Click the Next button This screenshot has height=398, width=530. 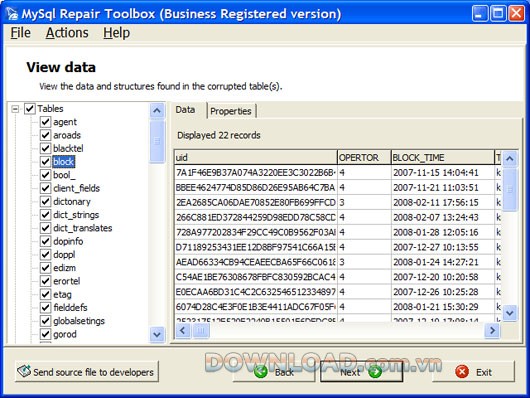point(361,372)
